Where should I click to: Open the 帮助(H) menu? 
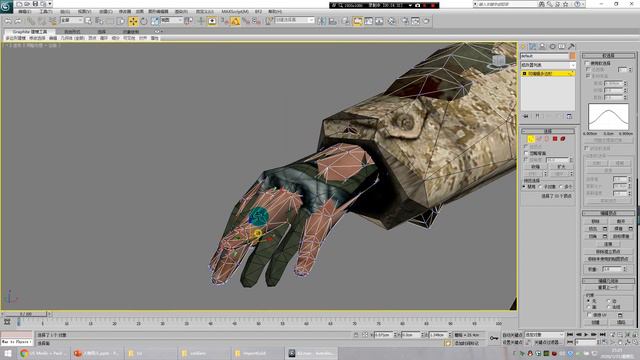coord(275,11)
